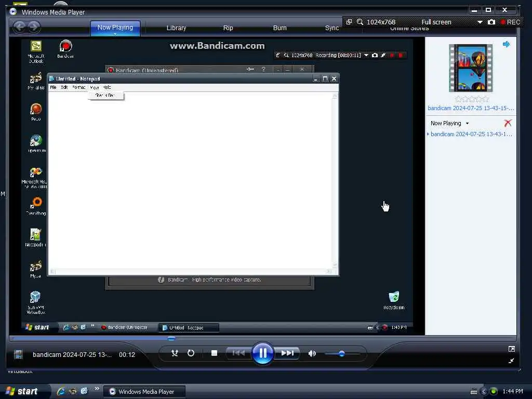Viewport: 532px width, 399px height.
Task: Adjust the volume slider
Action: (x=342, y=354)
